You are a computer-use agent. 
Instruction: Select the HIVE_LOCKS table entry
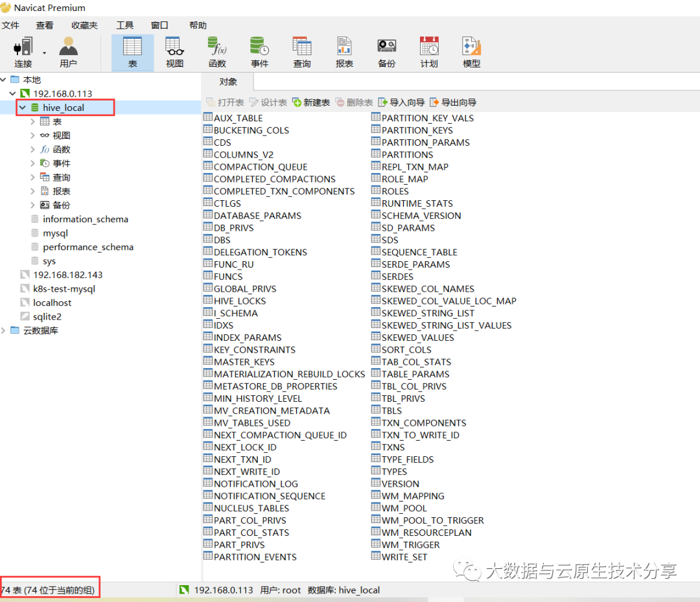(x=235, y=301)
